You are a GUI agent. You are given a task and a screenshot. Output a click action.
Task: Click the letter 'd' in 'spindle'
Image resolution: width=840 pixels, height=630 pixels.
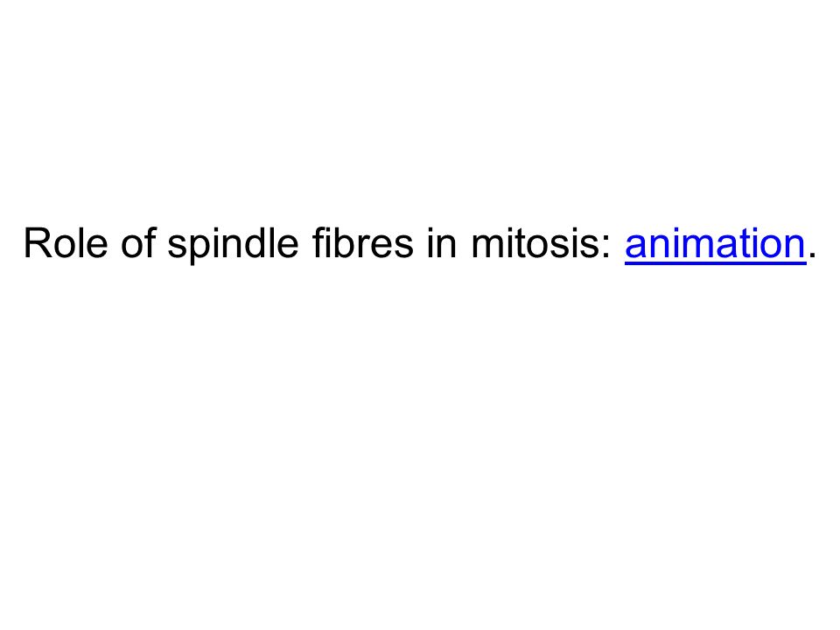click(x=256, y=243)
